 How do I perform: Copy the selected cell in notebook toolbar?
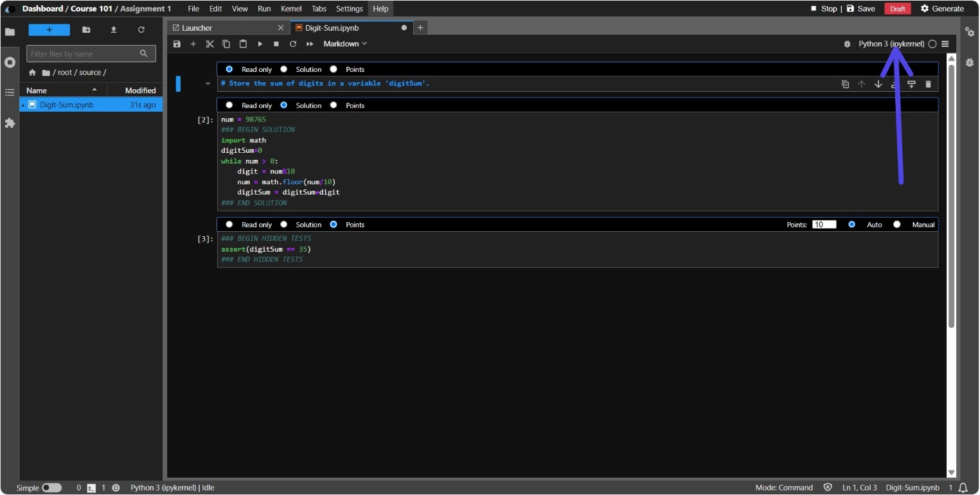226,44
